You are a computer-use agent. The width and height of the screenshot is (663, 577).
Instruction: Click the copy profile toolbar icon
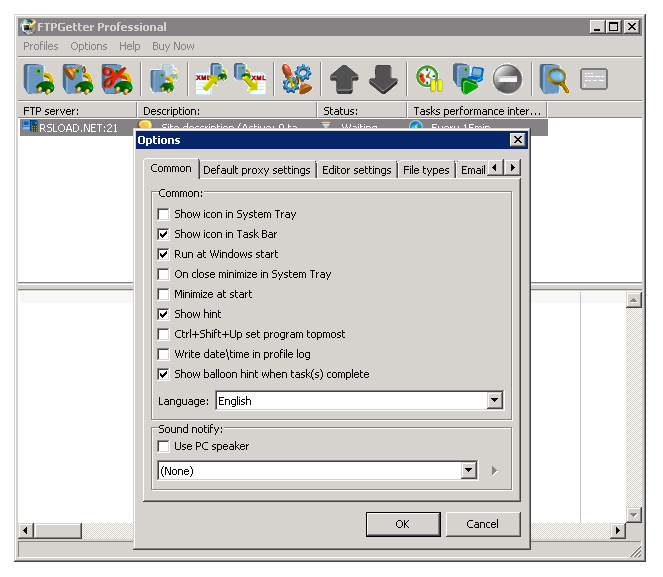pyautogui.click(x=164, y=79)
